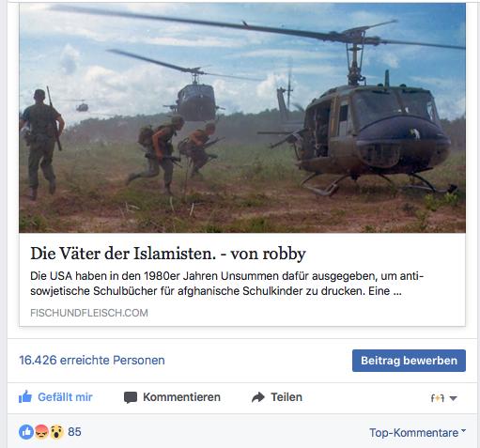480x448 pixels.
Task: Open the 16.426 erreichte Personen link
Action: pyautogui.click(x=92, y=360)
